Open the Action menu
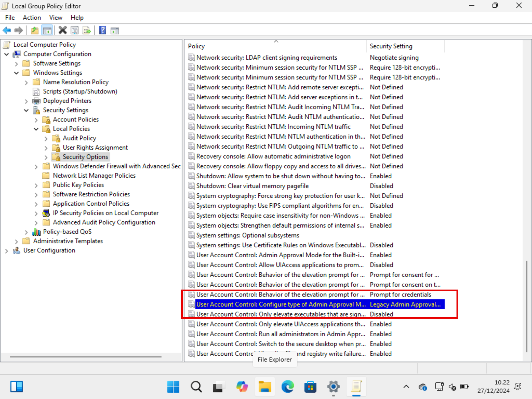The image size is (532, 399). [32, 18]
